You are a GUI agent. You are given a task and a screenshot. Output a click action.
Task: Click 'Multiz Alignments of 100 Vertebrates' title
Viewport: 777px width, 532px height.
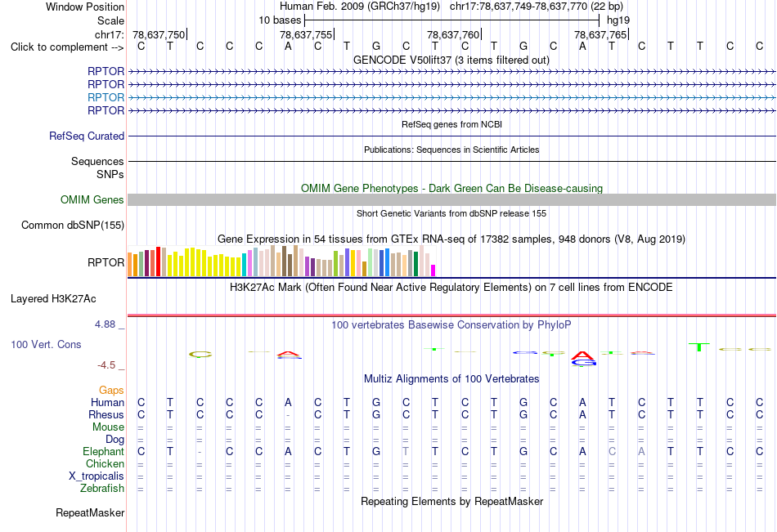pyautogui.click(x=451, y=379)
